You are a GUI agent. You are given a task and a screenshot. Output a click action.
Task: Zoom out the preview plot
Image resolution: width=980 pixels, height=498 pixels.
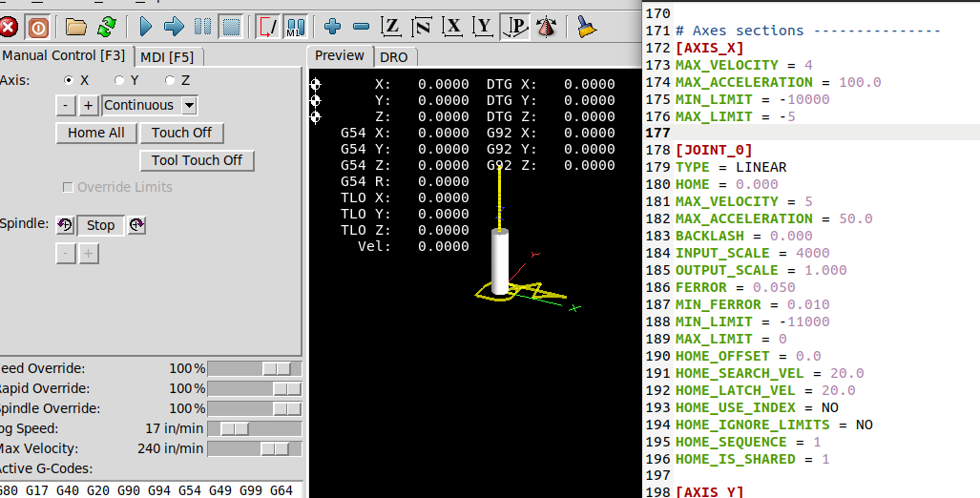click(362, 27)
